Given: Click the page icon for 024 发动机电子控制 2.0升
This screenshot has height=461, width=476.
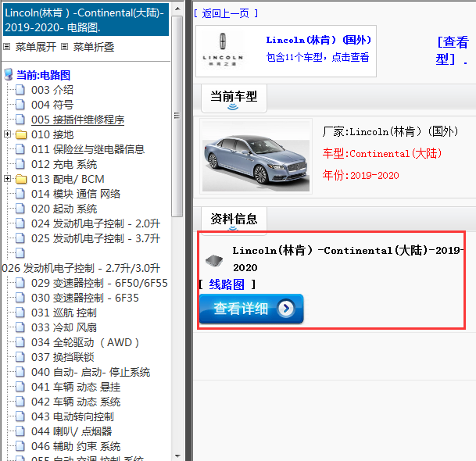Looking at the screenshot, I should 20,223.
